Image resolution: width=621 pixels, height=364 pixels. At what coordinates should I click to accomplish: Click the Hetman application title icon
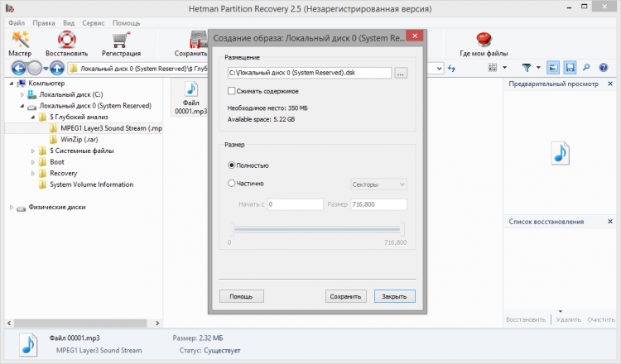click(9, 8)
